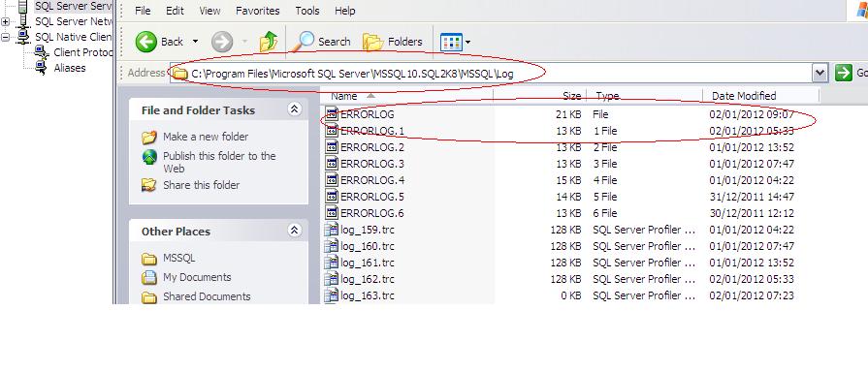Sort by the Date Modified column header
The image size is (868, 372).
click(761, 96)
